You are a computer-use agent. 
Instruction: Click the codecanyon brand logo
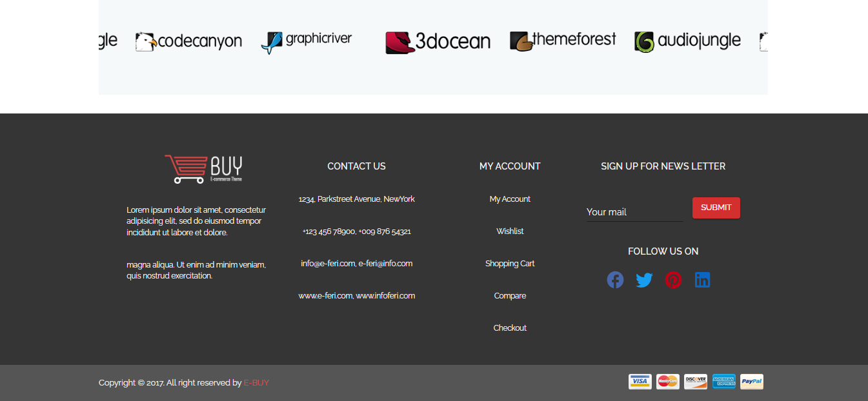[188, 41]
